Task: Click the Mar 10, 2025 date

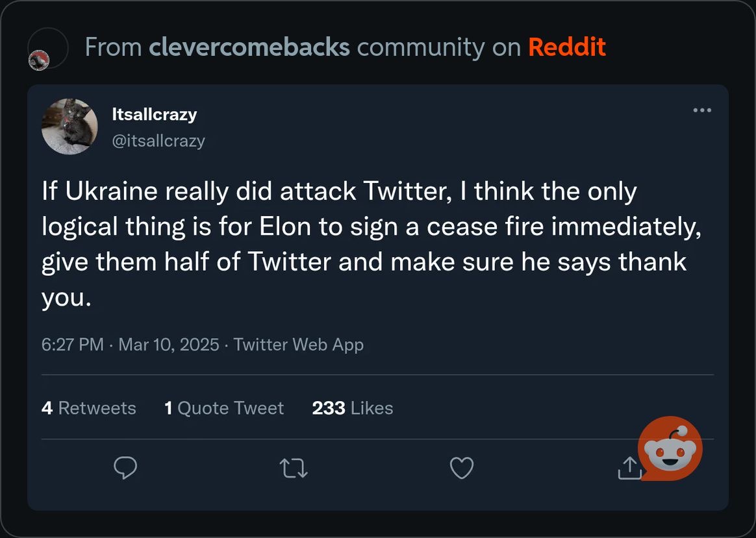Action: pyautogui.click(x=169, y=344)
